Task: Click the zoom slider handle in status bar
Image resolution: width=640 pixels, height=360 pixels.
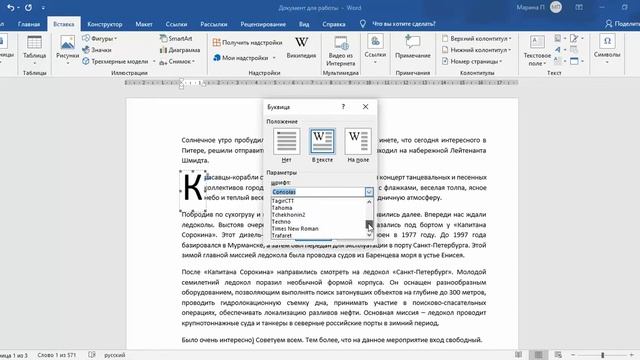Action: [602, 355]
